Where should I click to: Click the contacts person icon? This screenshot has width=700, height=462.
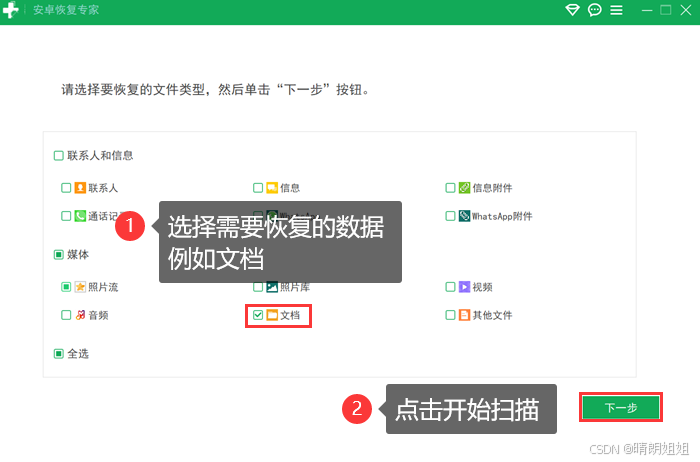(80, 188)
